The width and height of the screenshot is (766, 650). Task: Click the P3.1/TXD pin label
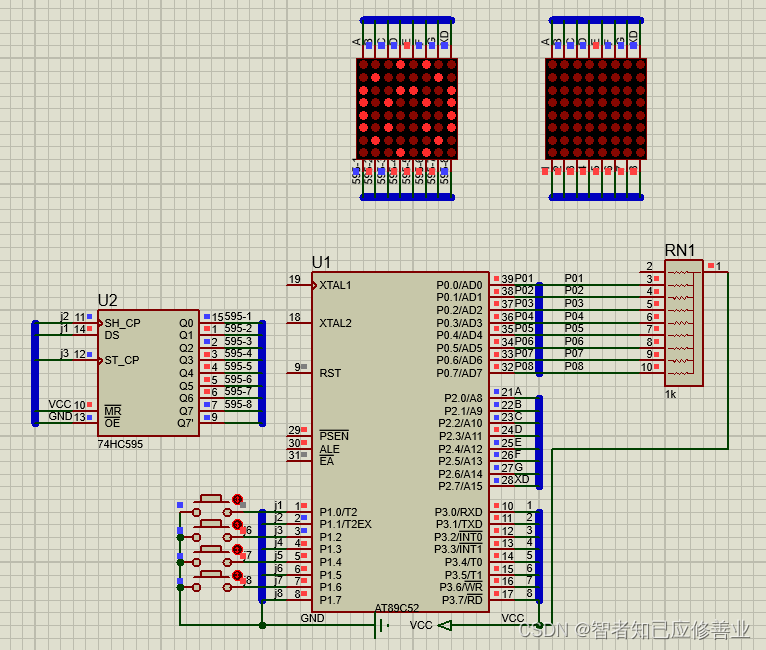459,524
